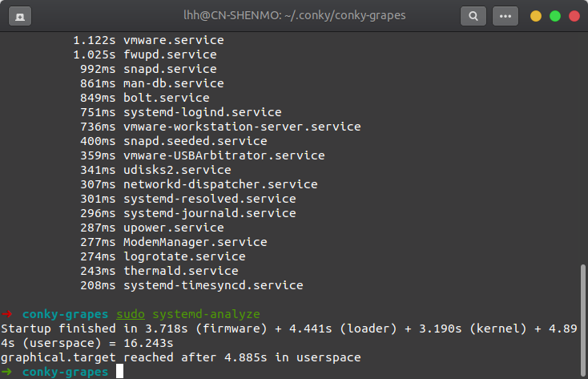Click the graphical.target text
The height and width of the screenshot is (379, 588).
coord(58,357)
